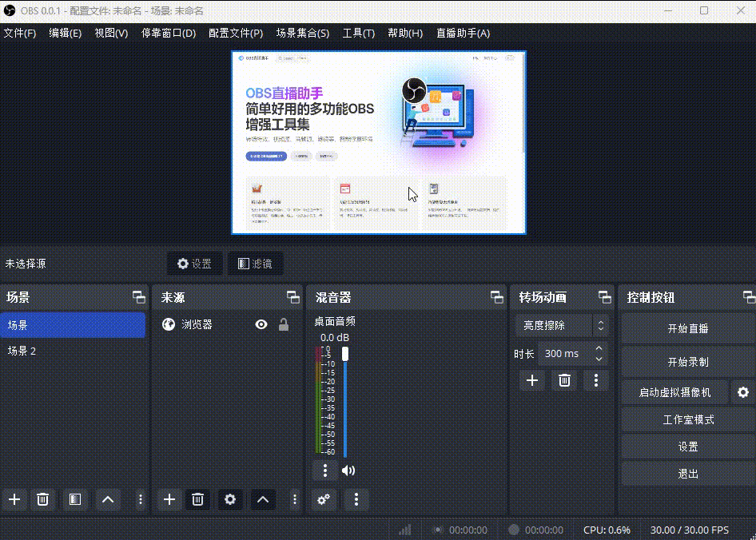Click the 0.0 dB level text

click(335, 337)
